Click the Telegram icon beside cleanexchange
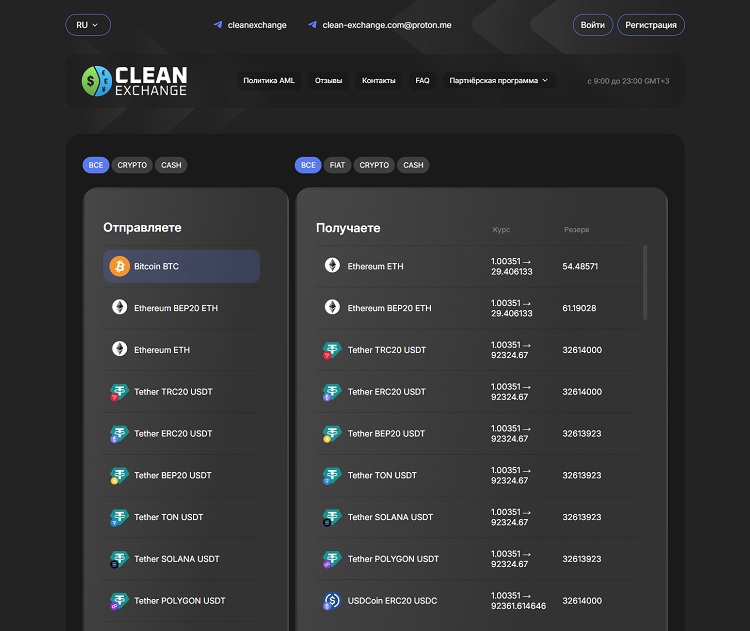The height and width of the screenshot is (631, 750). (218, 25)
